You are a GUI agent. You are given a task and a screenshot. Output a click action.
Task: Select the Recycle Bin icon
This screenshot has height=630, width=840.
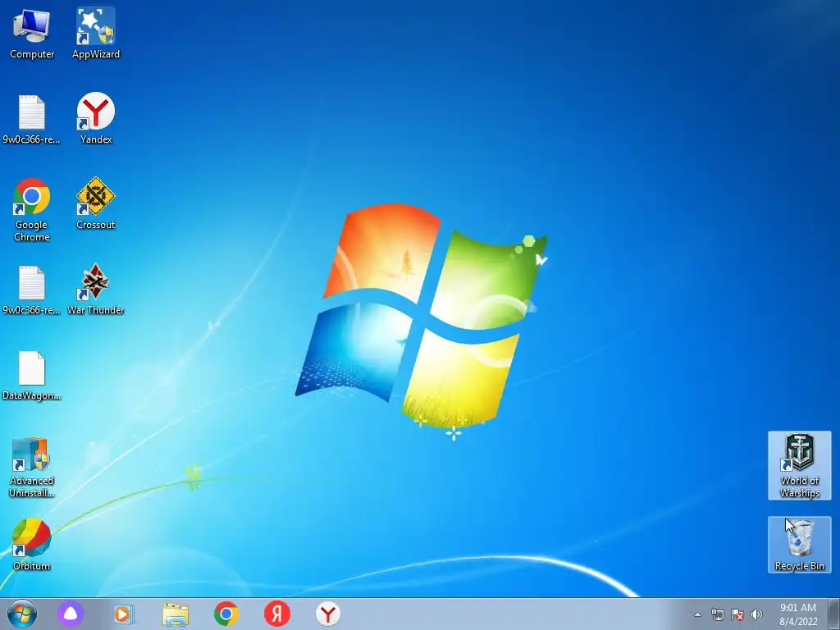click(799, 545)
